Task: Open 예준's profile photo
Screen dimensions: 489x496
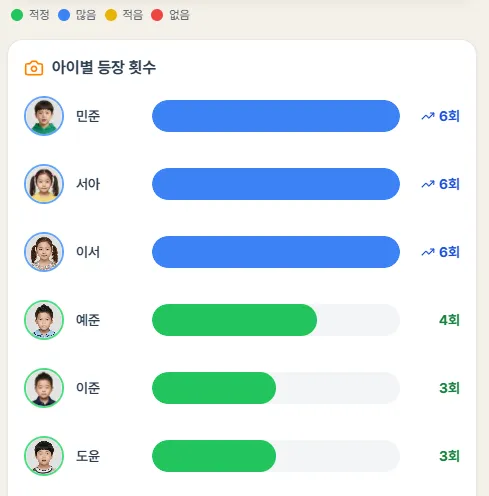Action: 44,320
